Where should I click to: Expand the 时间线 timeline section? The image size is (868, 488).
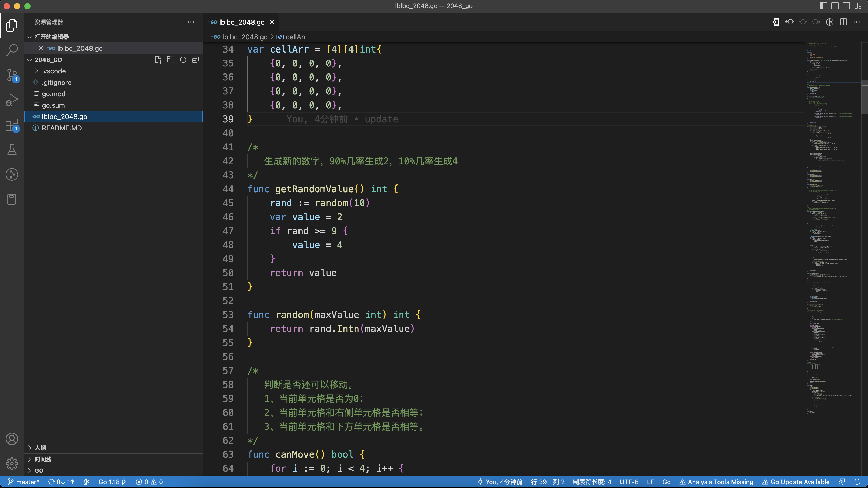pyautogui.click(x=43, y=459)
